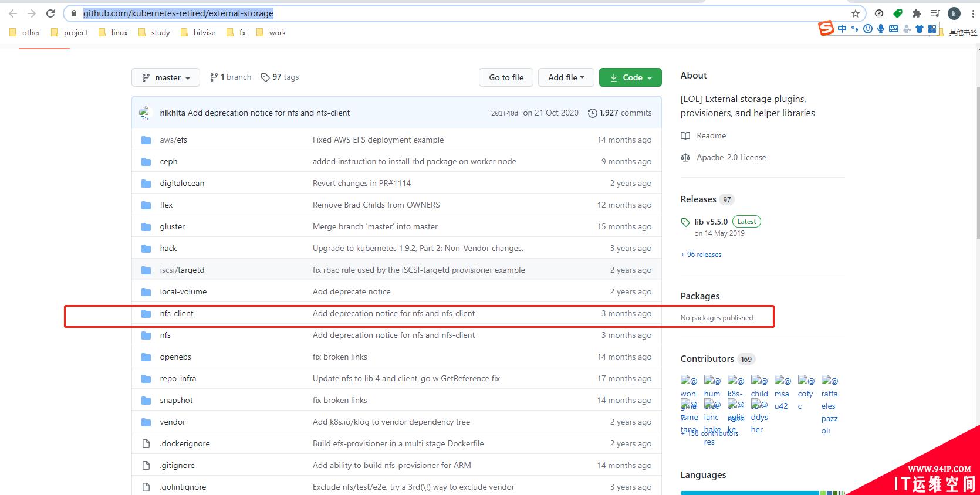Click the Sogou 'S' input method logo
Screen dimensions: 980x495
[x=826, y=28]
